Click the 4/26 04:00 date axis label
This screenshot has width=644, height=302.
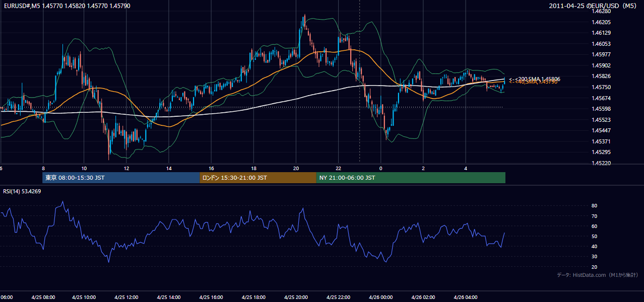point(466,297)
